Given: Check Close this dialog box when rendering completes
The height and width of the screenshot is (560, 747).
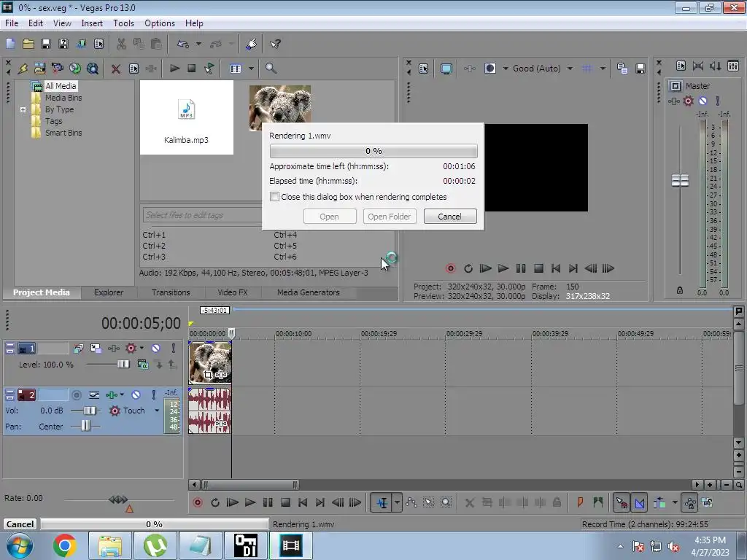Looking at the screenshot, I should (274, 197).
